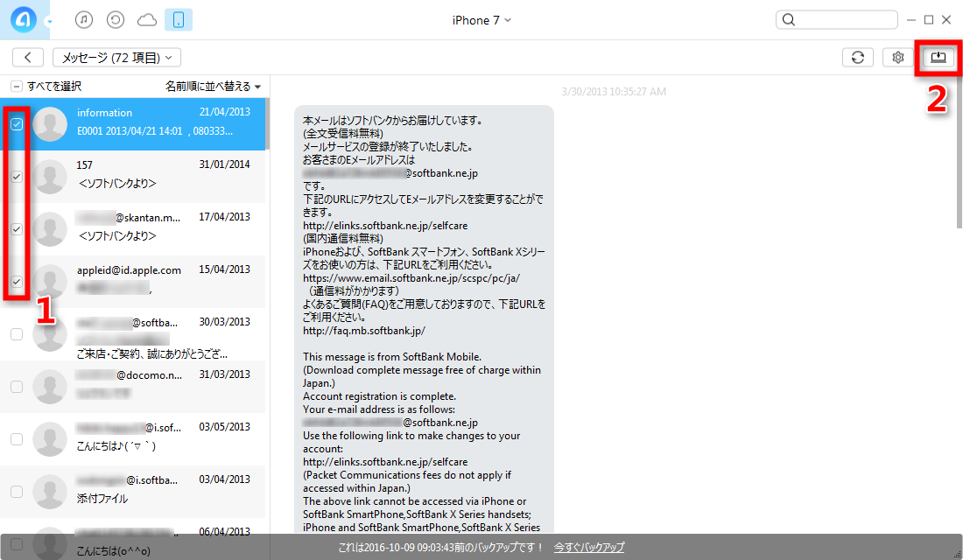Open the 添付ファイル conversation dated 03/04/2013
This screenshot has height=560, width=963.
(133, 492)
